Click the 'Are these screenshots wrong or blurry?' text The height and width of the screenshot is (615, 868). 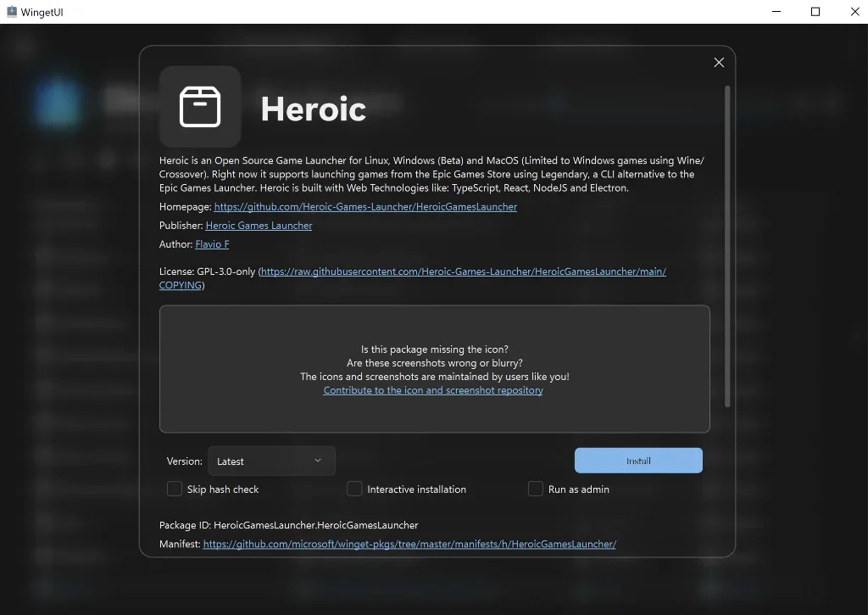point(435,363)
